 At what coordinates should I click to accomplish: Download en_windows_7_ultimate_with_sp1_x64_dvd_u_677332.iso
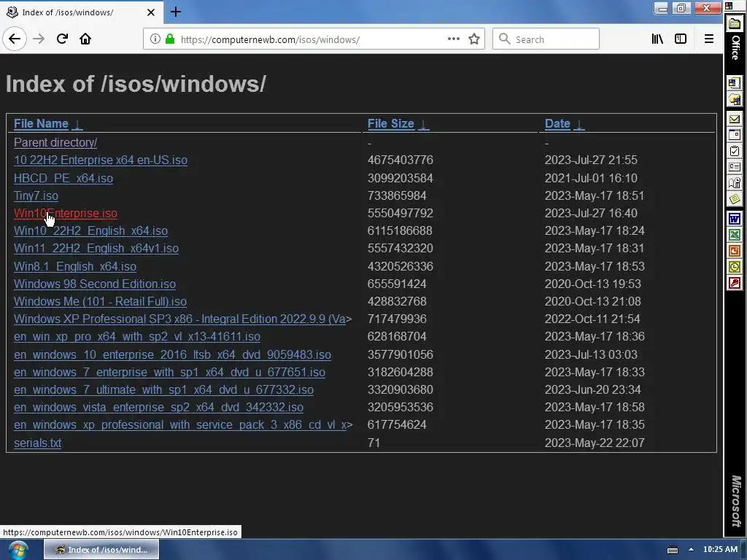point(164,390)
